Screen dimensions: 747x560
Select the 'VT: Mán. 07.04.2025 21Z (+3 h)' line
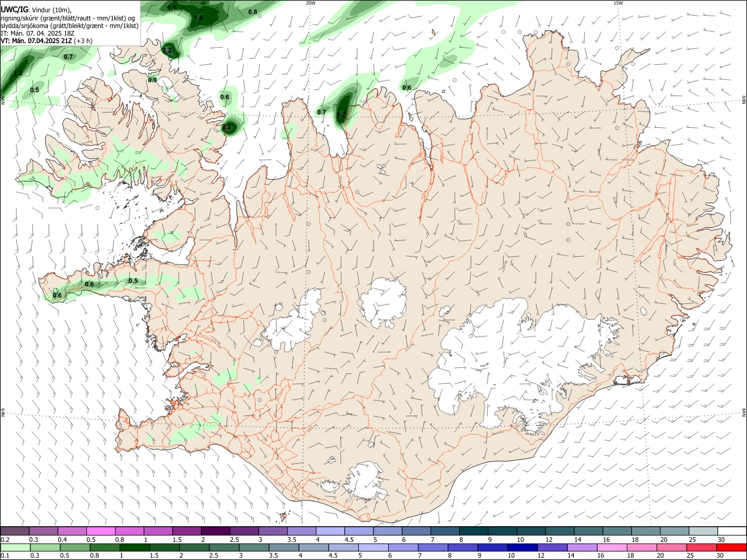(46, 41)
